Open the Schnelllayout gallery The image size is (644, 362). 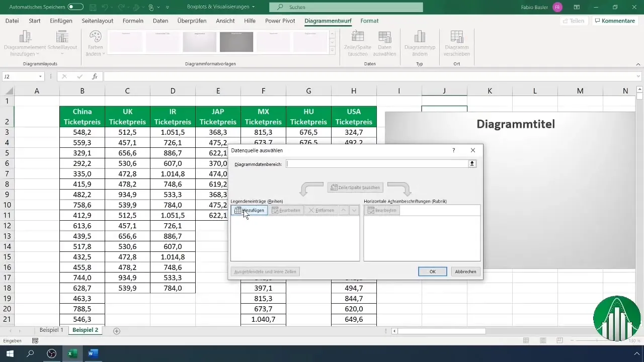(62, 44)
